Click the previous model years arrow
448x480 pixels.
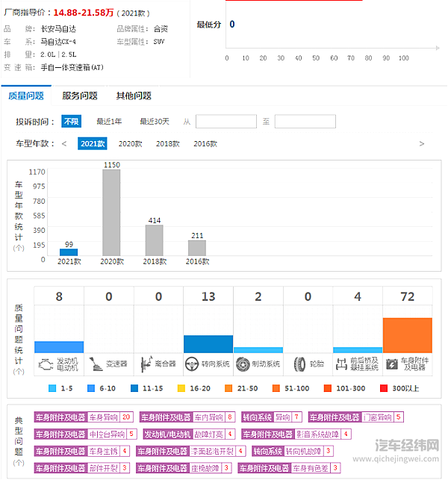(x=64, y=143)
